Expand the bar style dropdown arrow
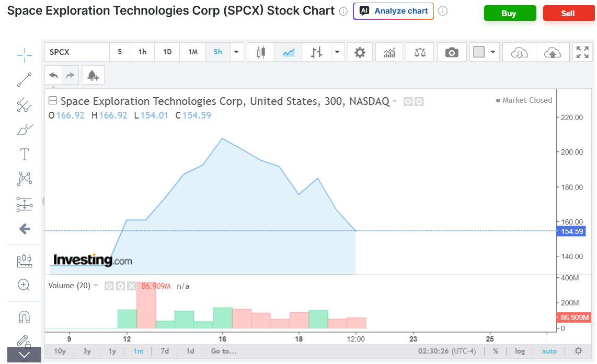This screenshot has height=364, width=597. (337, 52)
